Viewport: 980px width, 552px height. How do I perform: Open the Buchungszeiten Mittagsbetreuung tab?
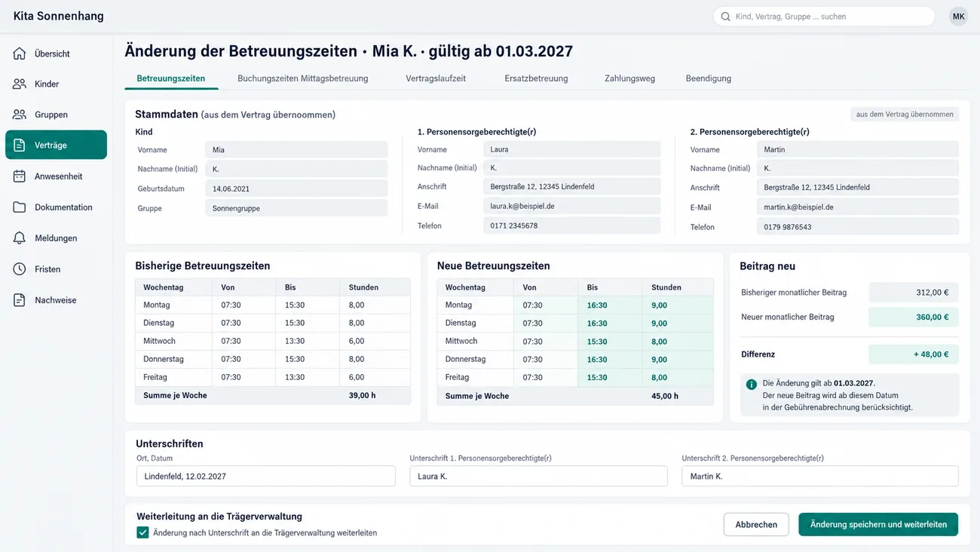click(303, 78)
